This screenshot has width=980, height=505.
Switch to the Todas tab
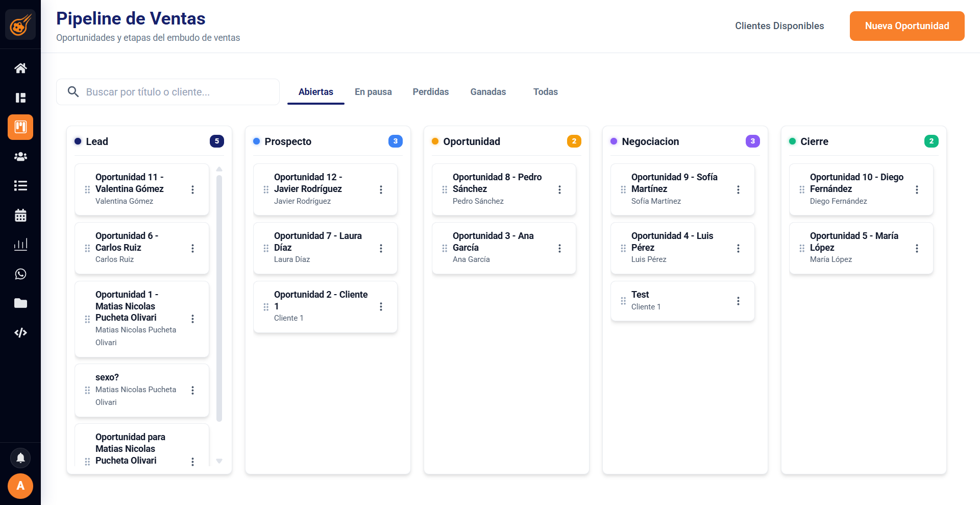click(545, 92)
